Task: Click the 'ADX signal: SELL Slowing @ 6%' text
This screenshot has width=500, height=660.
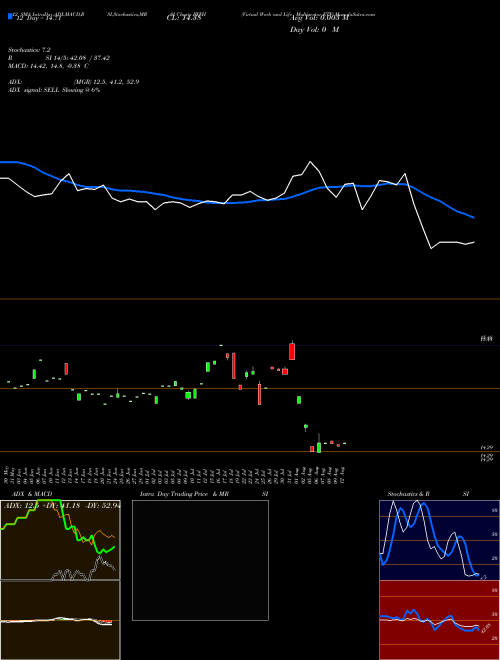Action: coord(54,90)
